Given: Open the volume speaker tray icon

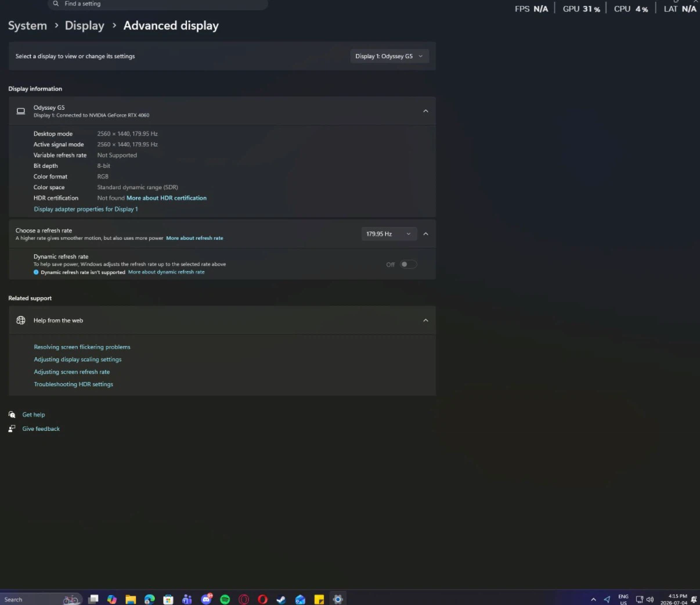Looking at the screenshot, I should coord(650,599).
